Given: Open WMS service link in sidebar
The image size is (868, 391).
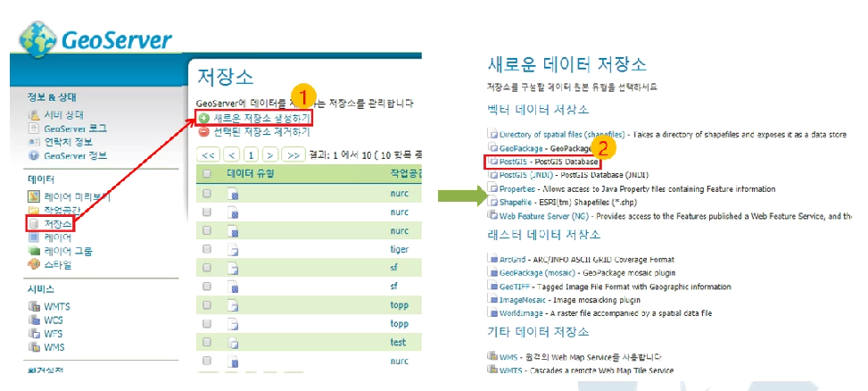Looking at the screenshot, I should 54,348.
